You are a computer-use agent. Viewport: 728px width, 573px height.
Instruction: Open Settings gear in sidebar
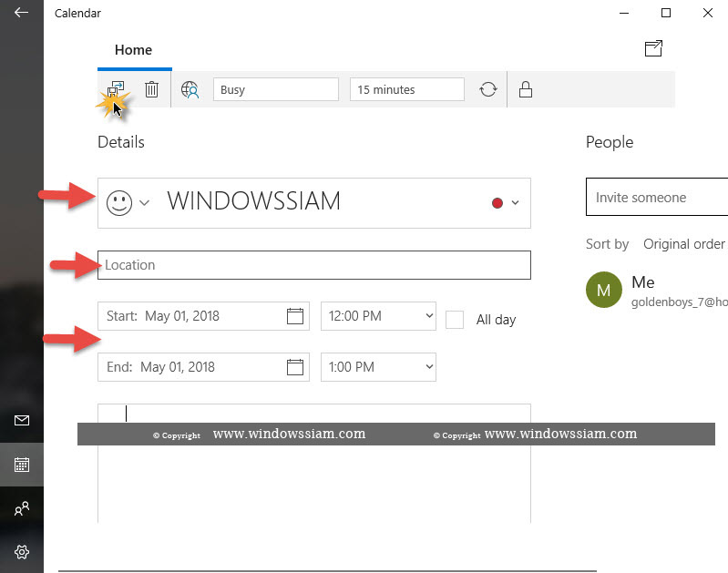click(x=22, y=552)
